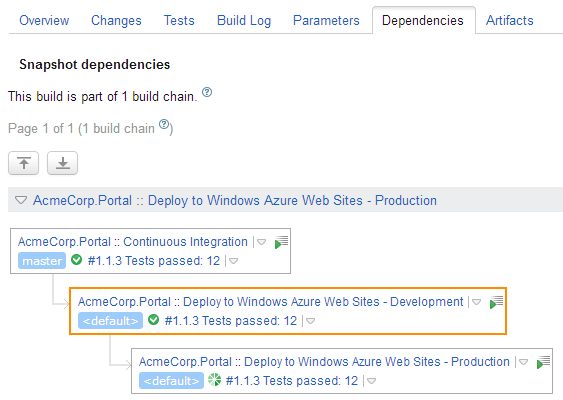Open dropdown next to Continuous Integration title
Image resolution: width=563 pixels, height=400 pixels.
coord(261,242)
